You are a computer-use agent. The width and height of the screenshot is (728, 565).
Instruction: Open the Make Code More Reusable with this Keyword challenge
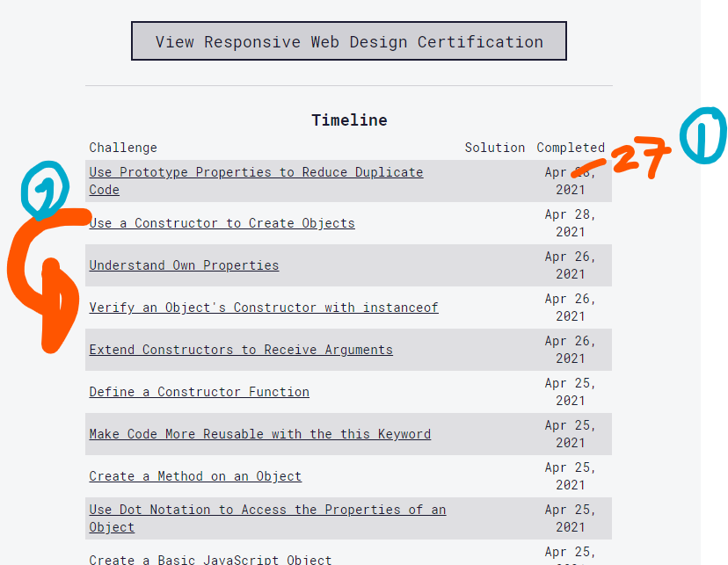(x=259, y=434)
